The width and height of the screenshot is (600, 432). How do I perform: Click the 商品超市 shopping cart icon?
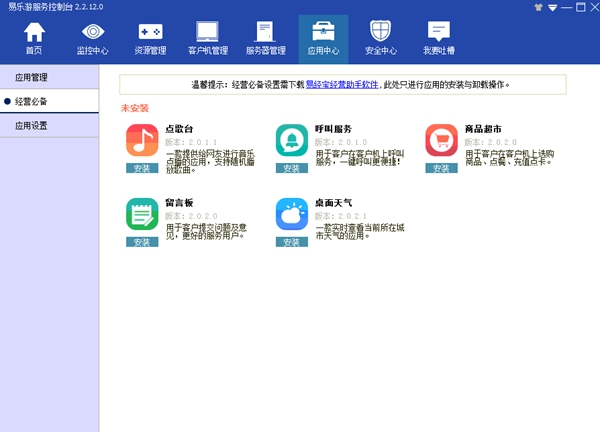[x=441, y=141]
